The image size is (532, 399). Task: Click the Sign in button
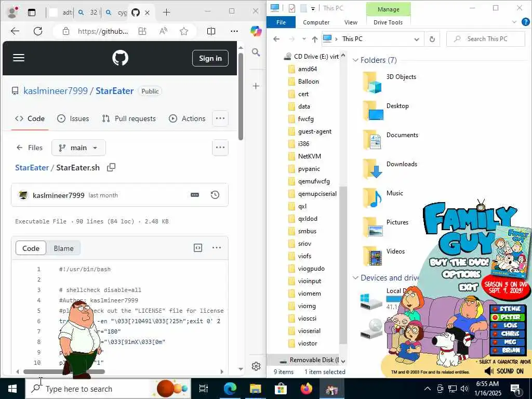click(x=210, y=58)
